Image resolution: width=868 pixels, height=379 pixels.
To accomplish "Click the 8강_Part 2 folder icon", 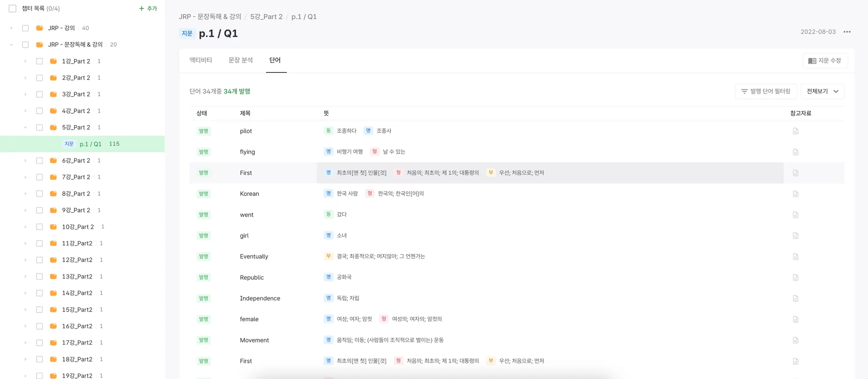I will click(53, 194).
